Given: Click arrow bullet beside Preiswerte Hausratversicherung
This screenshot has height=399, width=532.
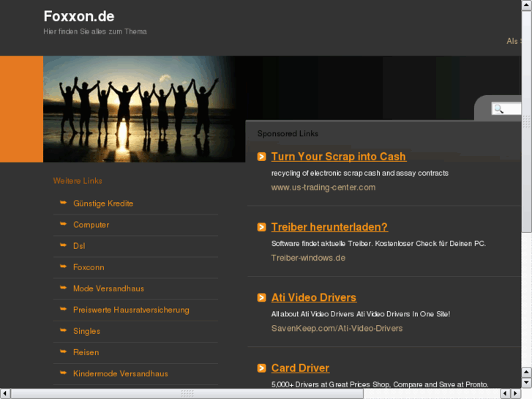Looking at the screenshot, I should (63, 309).
